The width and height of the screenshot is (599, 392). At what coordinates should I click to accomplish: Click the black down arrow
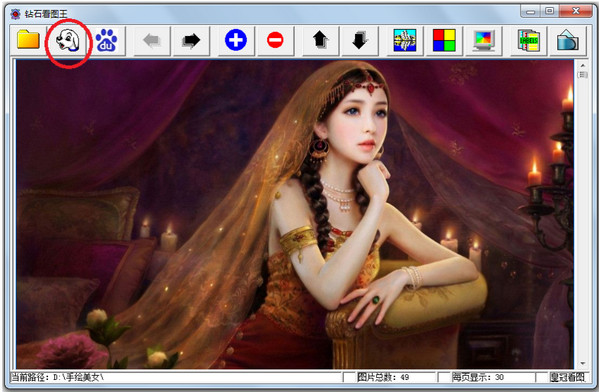[359, 40]
